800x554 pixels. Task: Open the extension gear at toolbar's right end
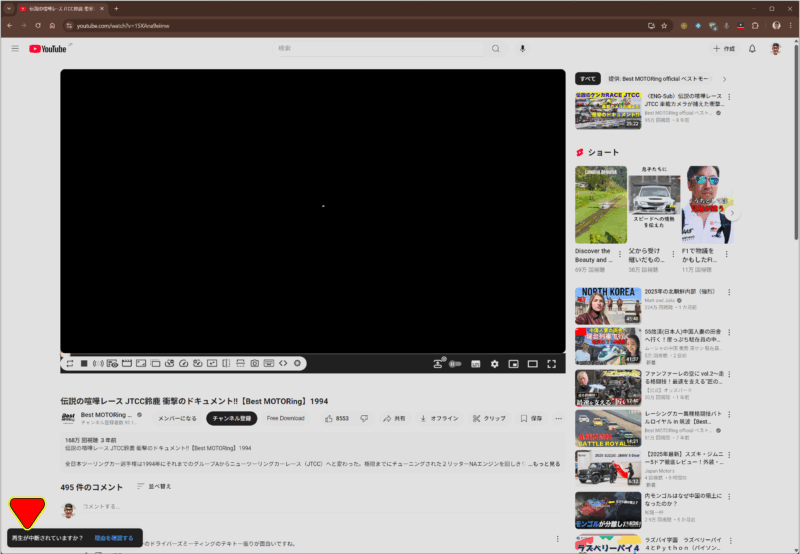tap(297, 363)
